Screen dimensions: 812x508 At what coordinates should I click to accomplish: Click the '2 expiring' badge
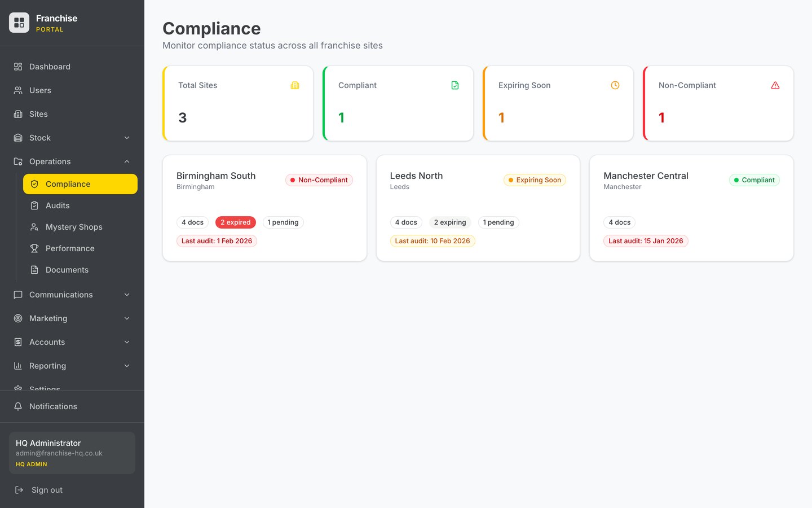tap(450, 222)
